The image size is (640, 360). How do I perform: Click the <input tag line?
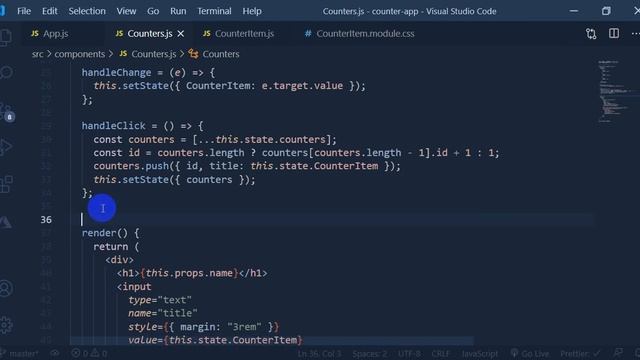134,287
